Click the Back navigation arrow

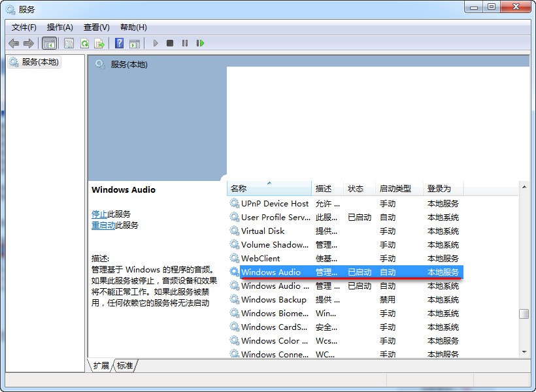[14, 43]
